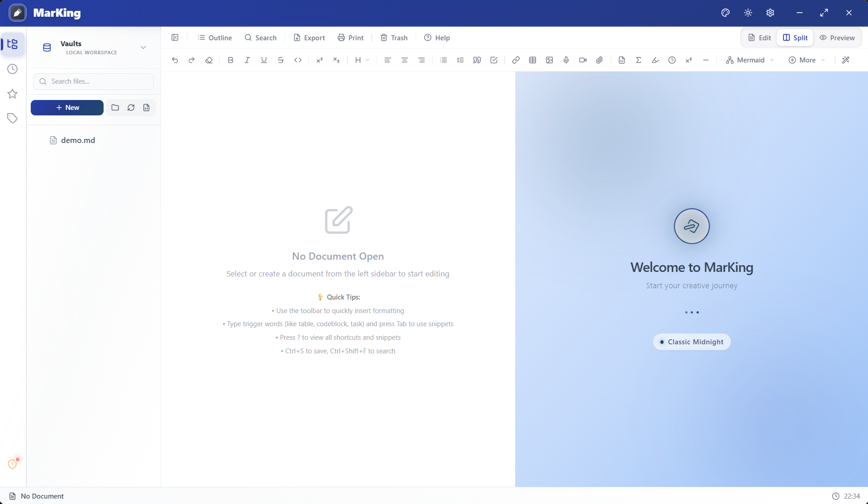Screen dimensions: 868x504
Task: Apply the highlighter formatting
Action: (x=655, y=60)
